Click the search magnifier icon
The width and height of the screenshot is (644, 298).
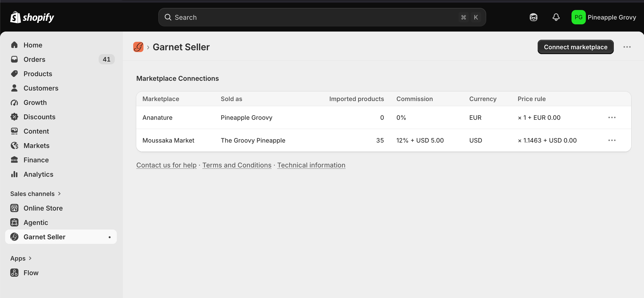pos(168,17)
